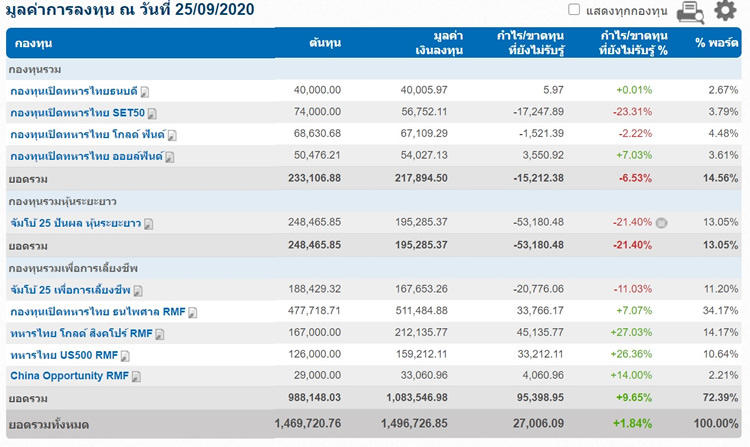The height and width of the screenshot is (447, 750).
Task: Open document icon beside ทหารไทย โกลด์ ฟันด์
Action: tap(172, 136)
